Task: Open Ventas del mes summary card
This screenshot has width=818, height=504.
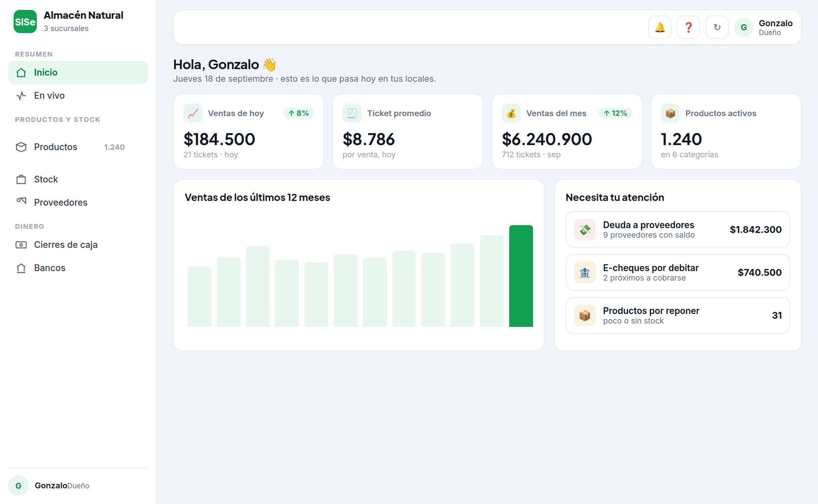Action: (567, 131)
